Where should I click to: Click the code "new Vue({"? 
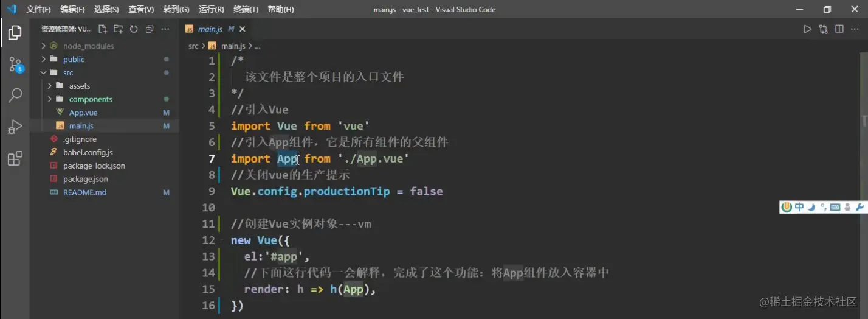point(261,240)
